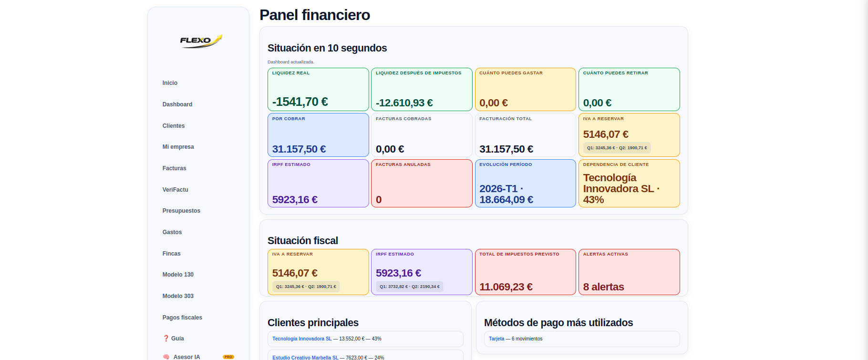Click the -1541,70 € liquidity value

click(x=300, y=102)
